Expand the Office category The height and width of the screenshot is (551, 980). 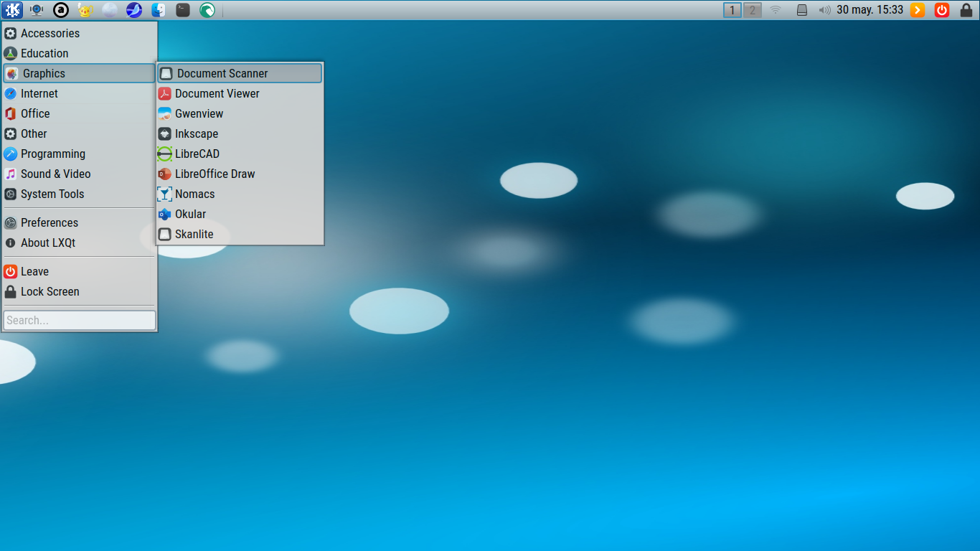point(79,113)
